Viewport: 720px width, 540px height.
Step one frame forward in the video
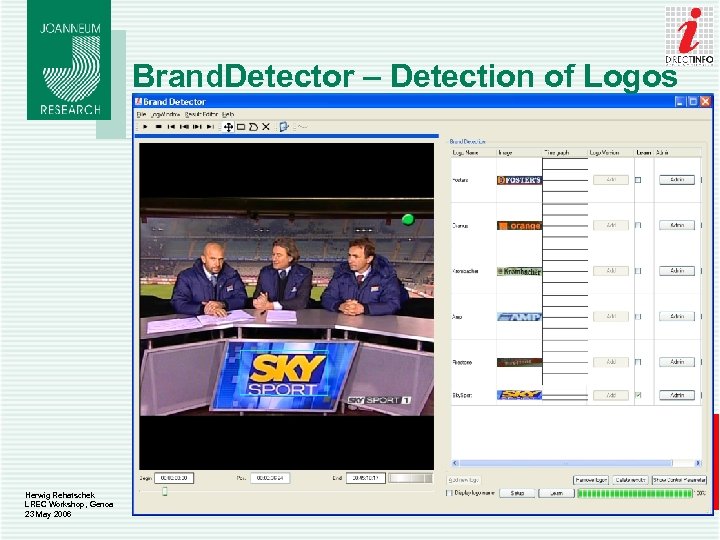coord(197,127)
